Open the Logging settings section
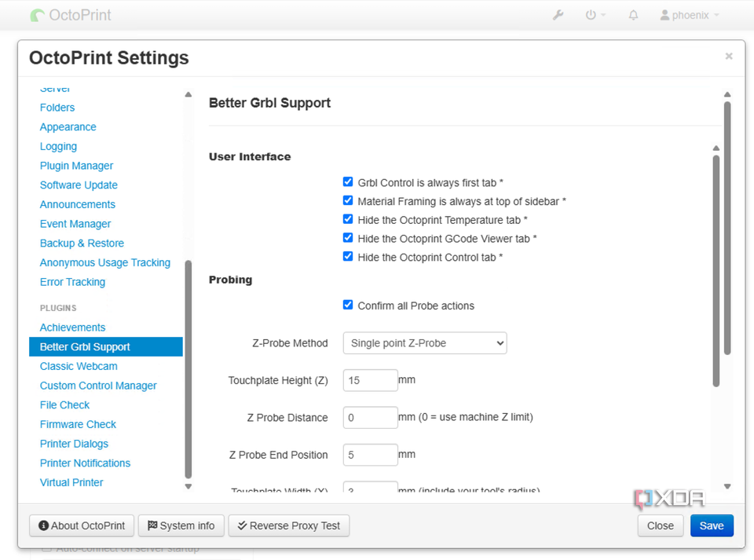Viewport: 754px width, 560px height. point(58,146)
